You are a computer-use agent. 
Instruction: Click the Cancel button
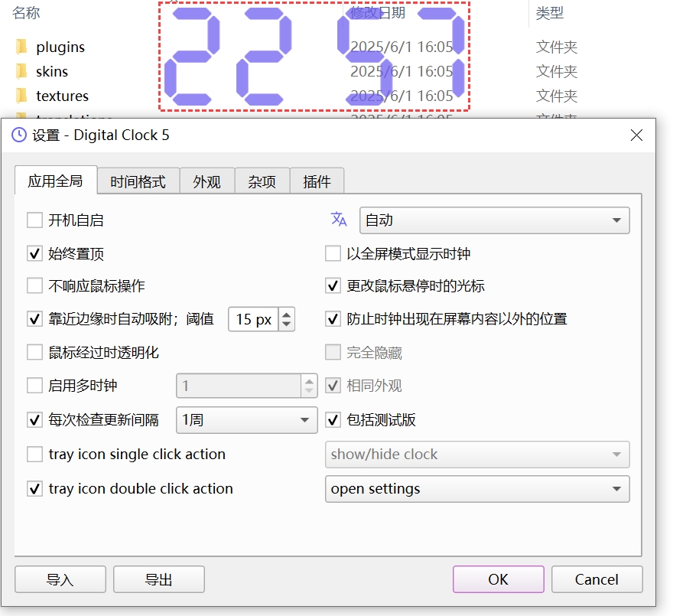point(597,579)
